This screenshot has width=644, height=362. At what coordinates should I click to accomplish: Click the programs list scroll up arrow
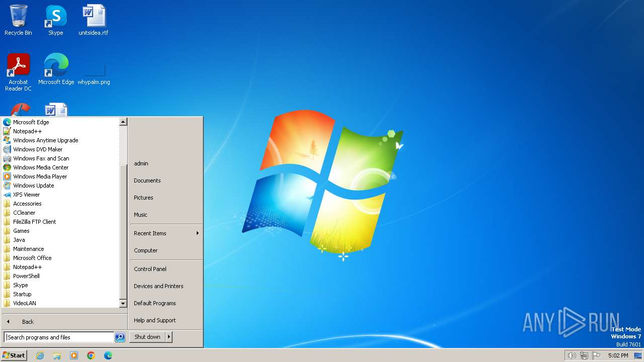point(123,122)
